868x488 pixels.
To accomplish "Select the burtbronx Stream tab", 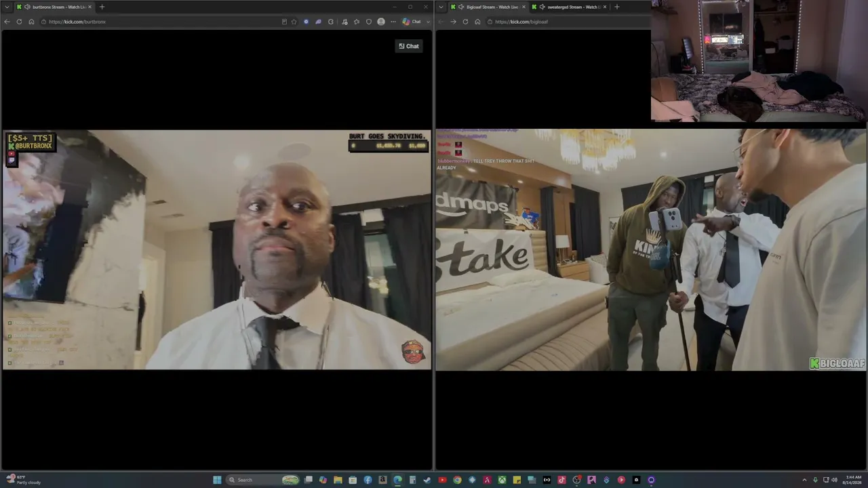I will pyautogui.click(x=54, y=7).
